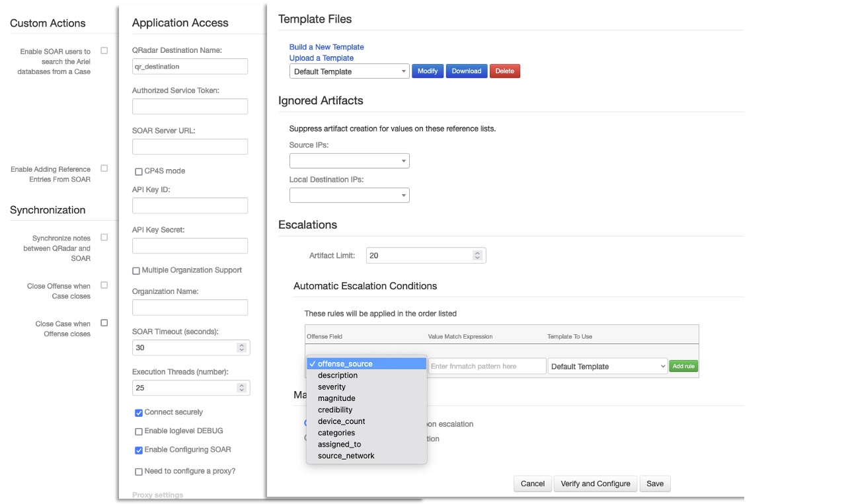Increment the Artifact Limit stepper
846x504 pixels.
point(477,252)
